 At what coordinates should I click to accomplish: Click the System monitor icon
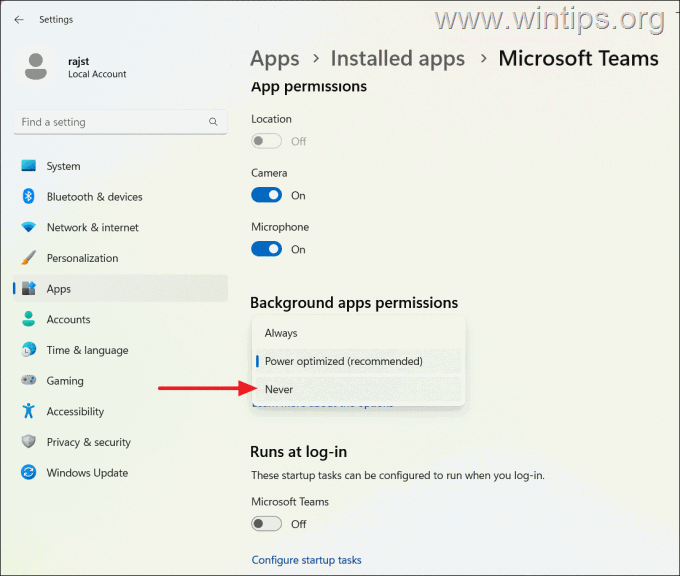[29, 166]
